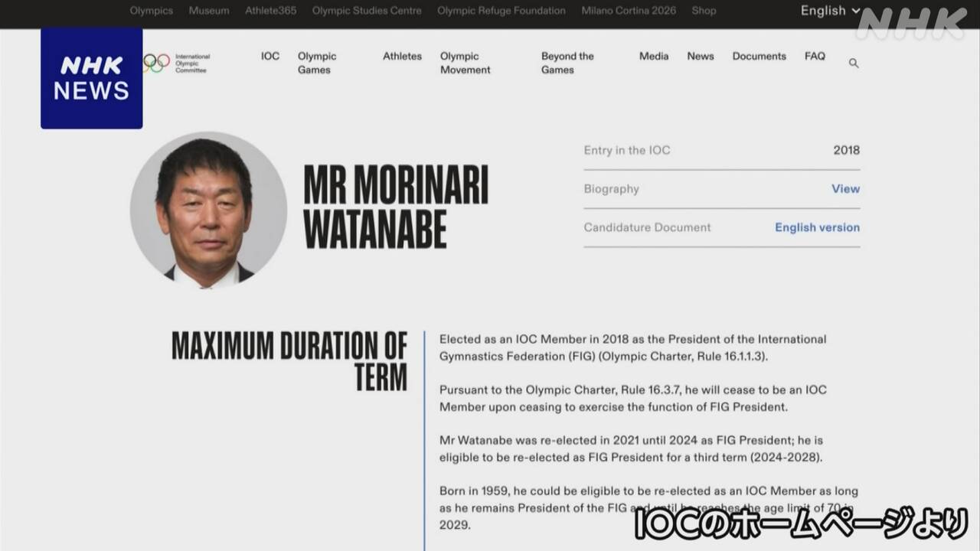Go to the Media menu
The width and height of the screenshot is (980, 551).
click(x=654, y=56)
